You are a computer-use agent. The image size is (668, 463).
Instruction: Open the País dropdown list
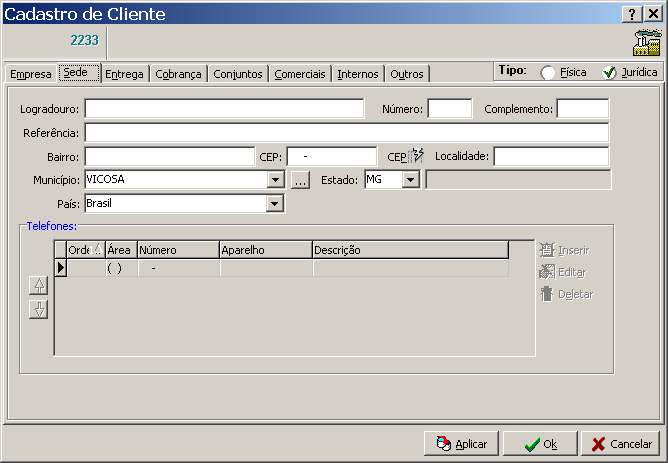tap(276, 204)
